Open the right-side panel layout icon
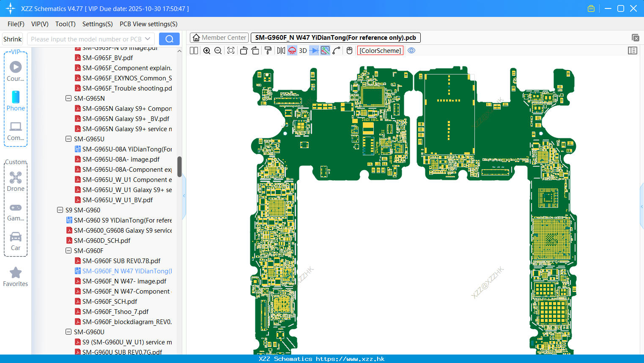 pyautogui.click(x=633, y=50)
